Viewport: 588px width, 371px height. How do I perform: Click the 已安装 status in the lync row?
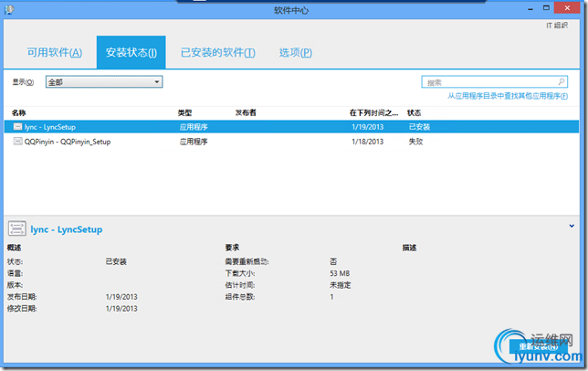419,127
